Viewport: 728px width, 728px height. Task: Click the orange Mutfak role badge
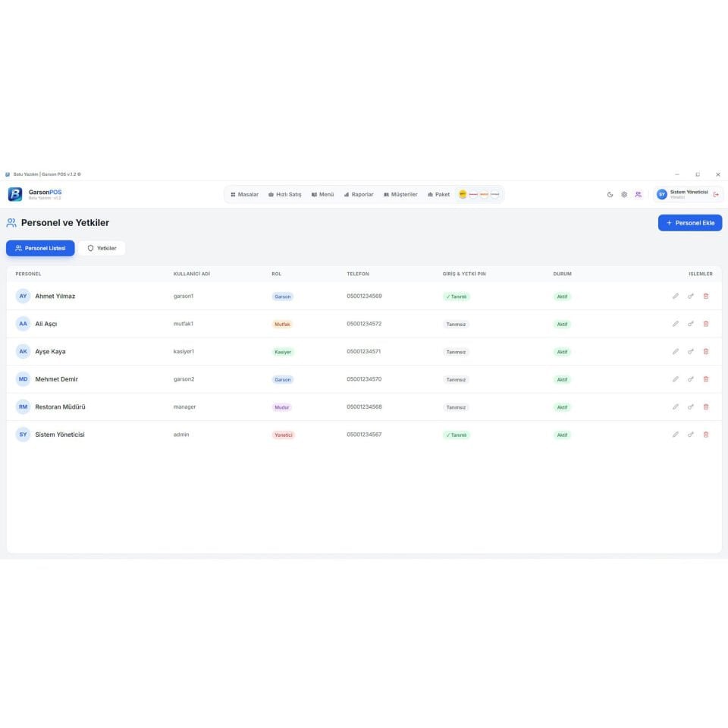[x=282, y=324]
